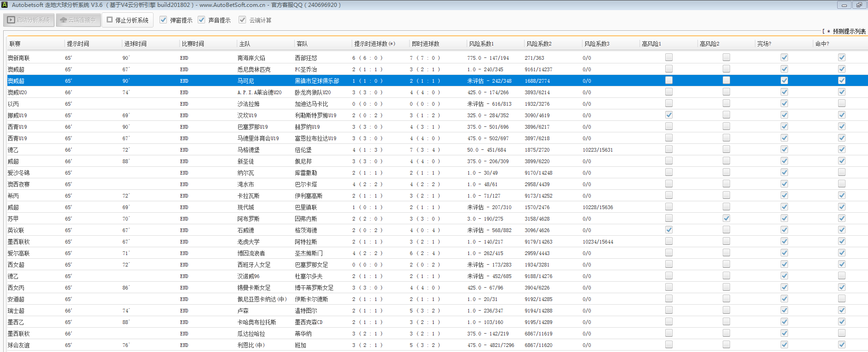Toggle the 弹窗提示 checkbox
The height and width of the screenshot is (352, 868).
pos(163,20)
